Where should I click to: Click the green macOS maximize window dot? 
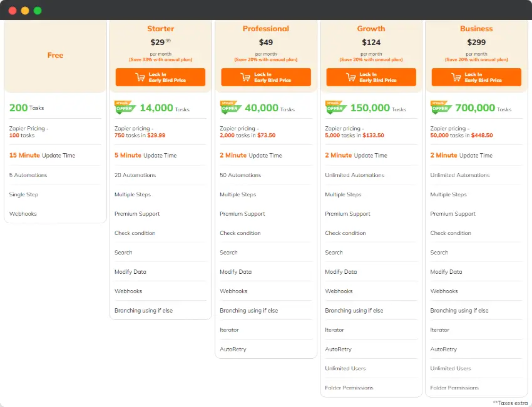tap(38, 11)
